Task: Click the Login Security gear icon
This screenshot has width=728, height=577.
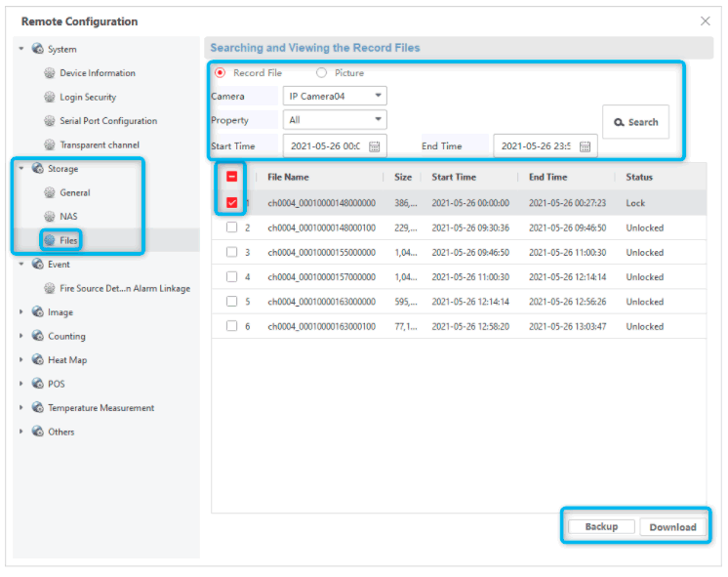Action: pyautogui.click(x=50, y=98)
